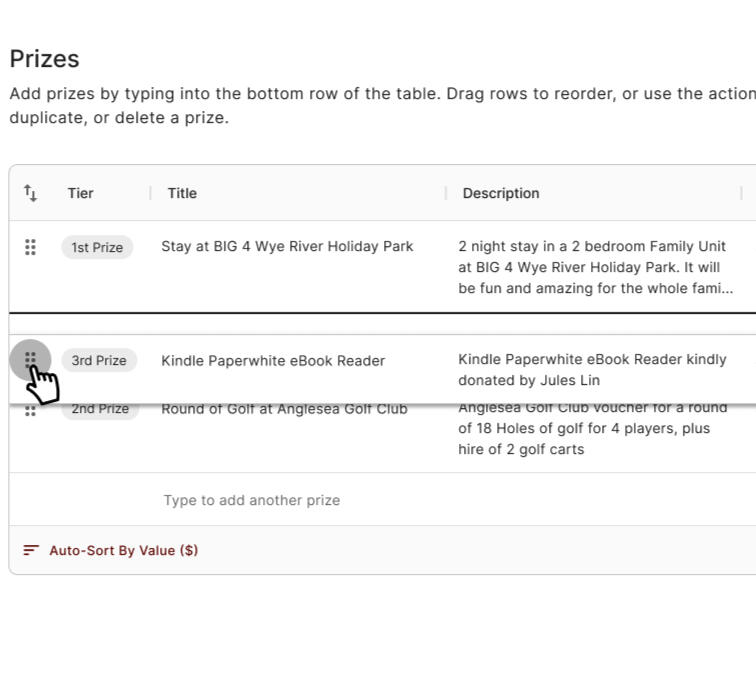This screenshot has width=756, height=690.
Task: Click Kindle donated by Jules Lin description
Action: click(x=592, y=369)
